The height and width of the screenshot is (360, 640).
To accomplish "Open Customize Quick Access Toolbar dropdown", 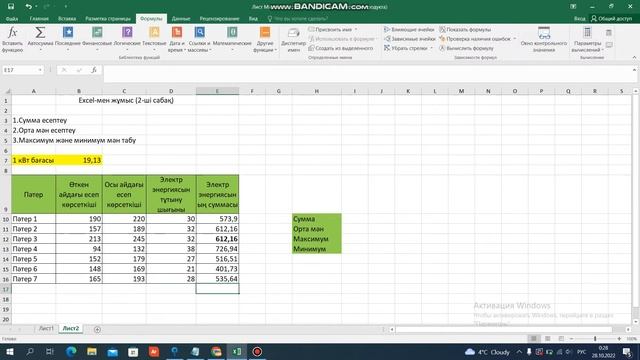I will 66,7.
